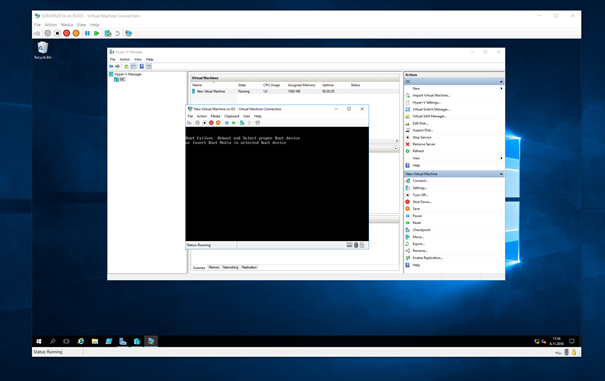Open File menu of outer VM Connection
The image size is (605, 381).
tap(37, 25)
